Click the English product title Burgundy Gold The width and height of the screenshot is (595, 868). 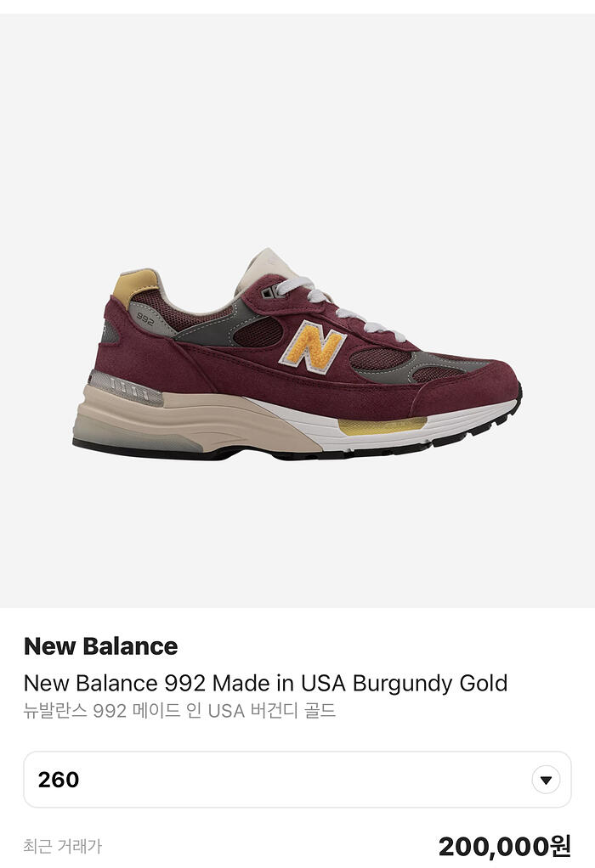tap(430, 683)
